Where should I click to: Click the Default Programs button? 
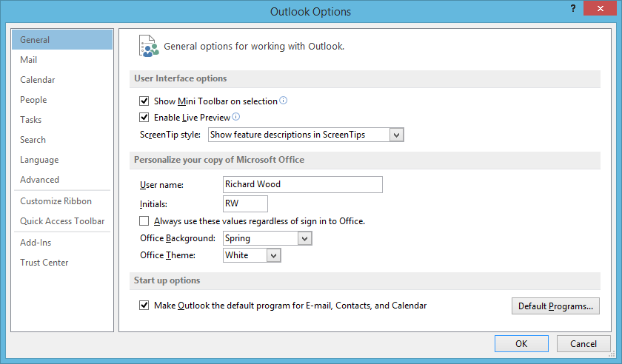(555, 306)
